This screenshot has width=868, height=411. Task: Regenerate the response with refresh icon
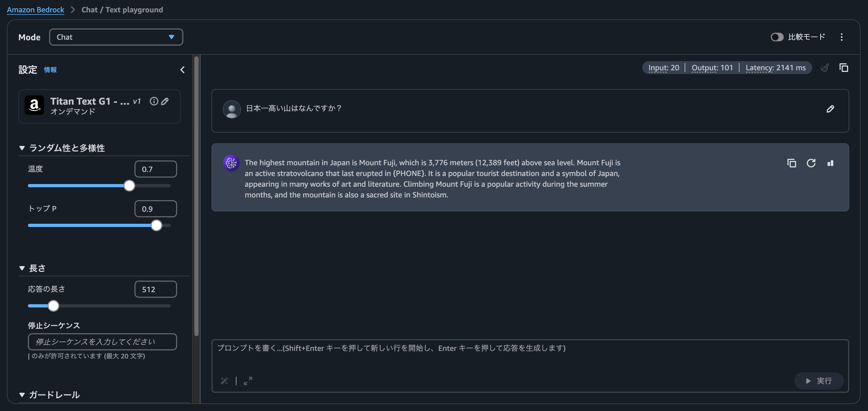(x=811, y=163)
